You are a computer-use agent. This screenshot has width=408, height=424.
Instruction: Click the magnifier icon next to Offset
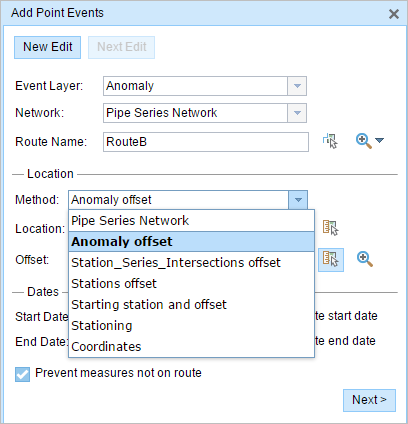click(365, 259)
